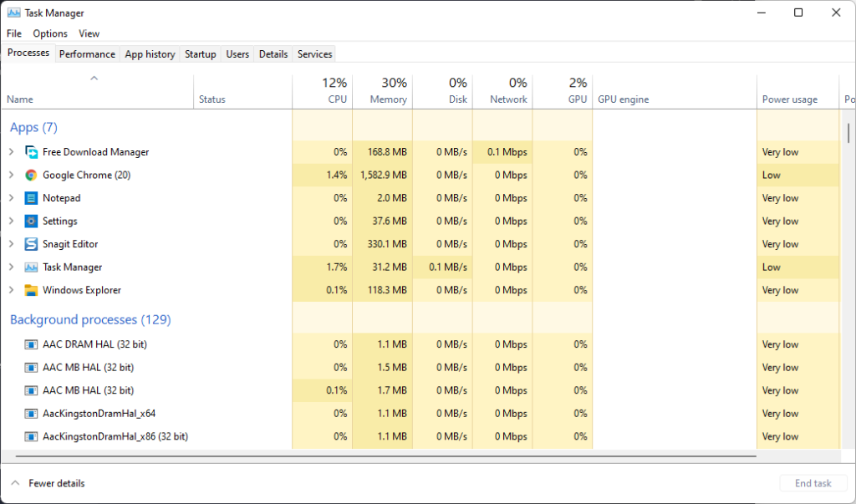
Task: Sort processes by Network column
Action: pyautogui.click(x=502, y=92)
